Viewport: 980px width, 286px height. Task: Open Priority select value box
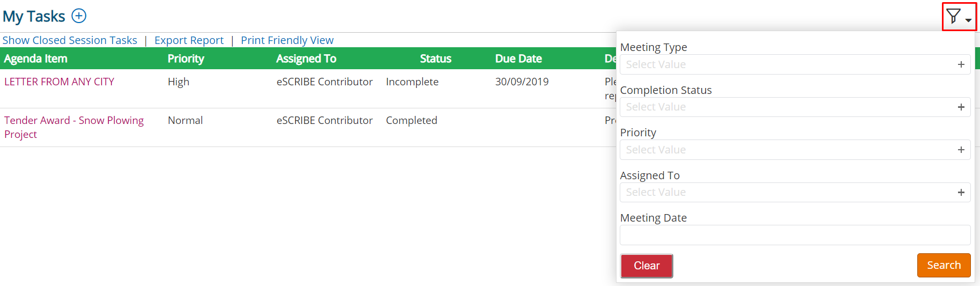pos(795,150)
